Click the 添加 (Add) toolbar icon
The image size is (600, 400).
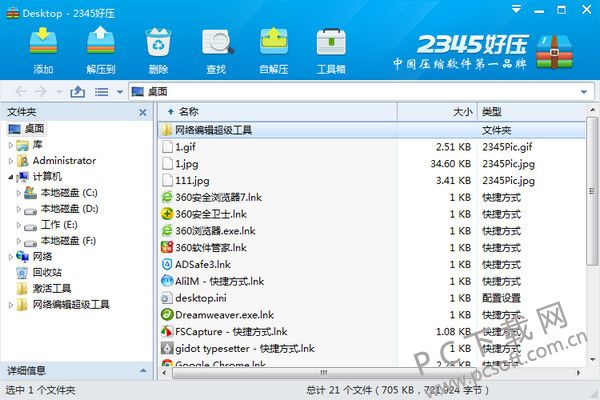coord(43,41)
